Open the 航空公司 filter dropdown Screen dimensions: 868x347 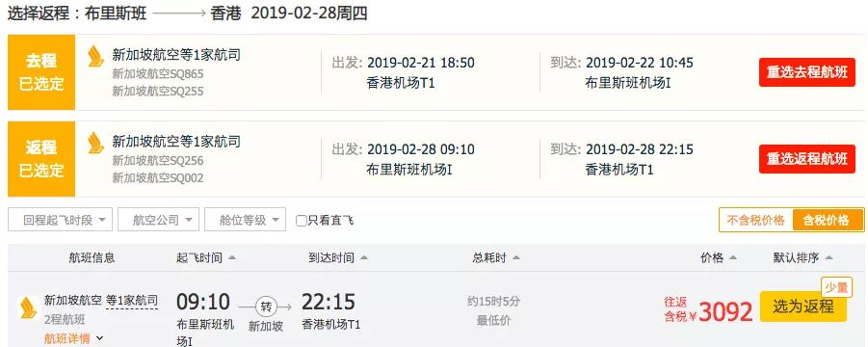[158, 220]
